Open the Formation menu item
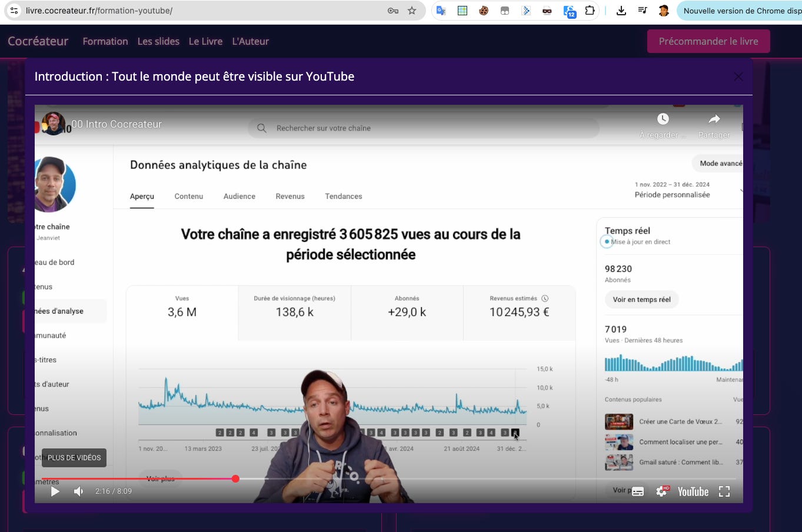The width and height of the screenshot is (802, 532). coord(105,41)
